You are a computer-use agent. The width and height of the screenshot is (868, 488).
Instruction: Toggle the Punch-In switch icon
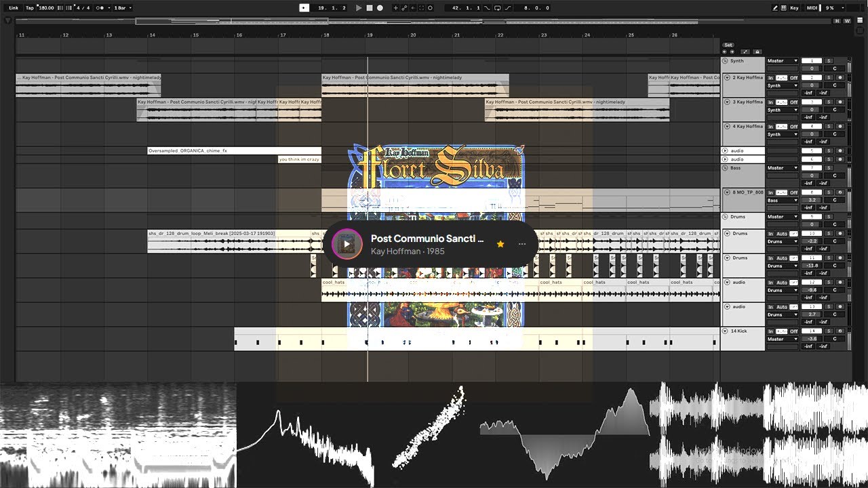coord(487,8)
